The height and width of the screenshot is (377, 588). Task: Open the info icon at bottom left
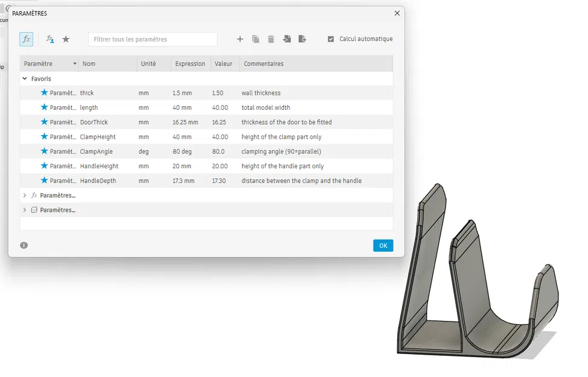[24, 246]
